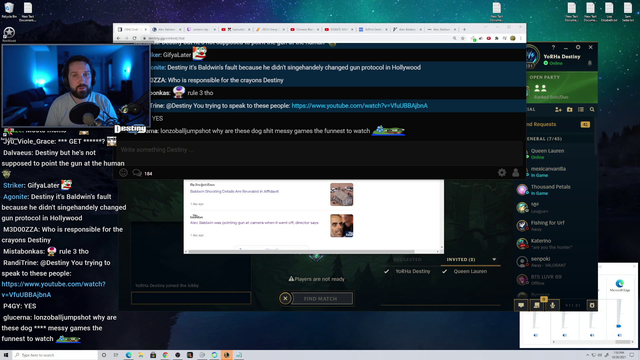The width and height of the screenshot is (640, 360).
Task: Open League client settings gear
Action: point(578,47)
